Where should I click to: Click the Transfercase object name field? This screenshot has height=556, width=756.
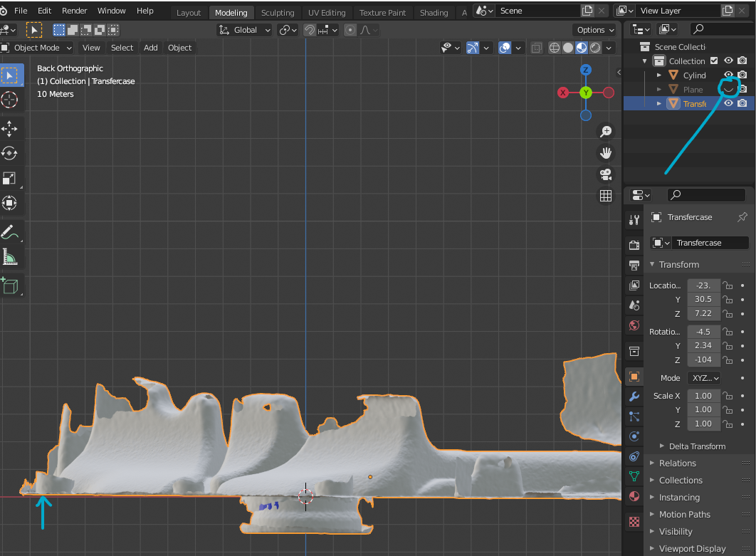click(709, 243)
